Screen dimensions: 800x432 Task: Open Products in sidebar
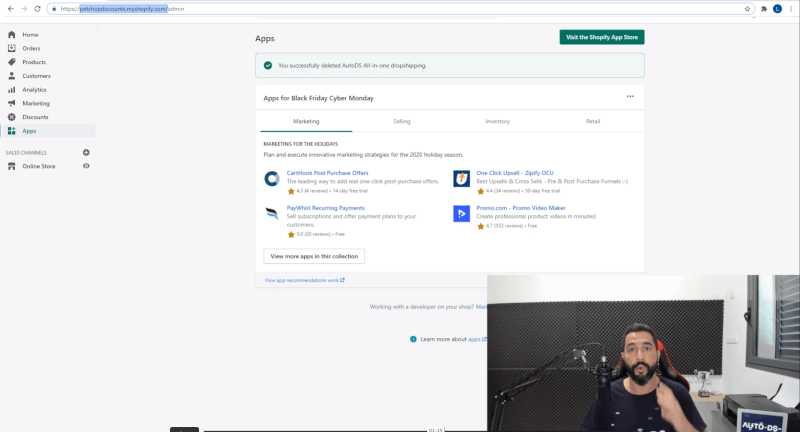pyautogui.click(x=34, y=62)
